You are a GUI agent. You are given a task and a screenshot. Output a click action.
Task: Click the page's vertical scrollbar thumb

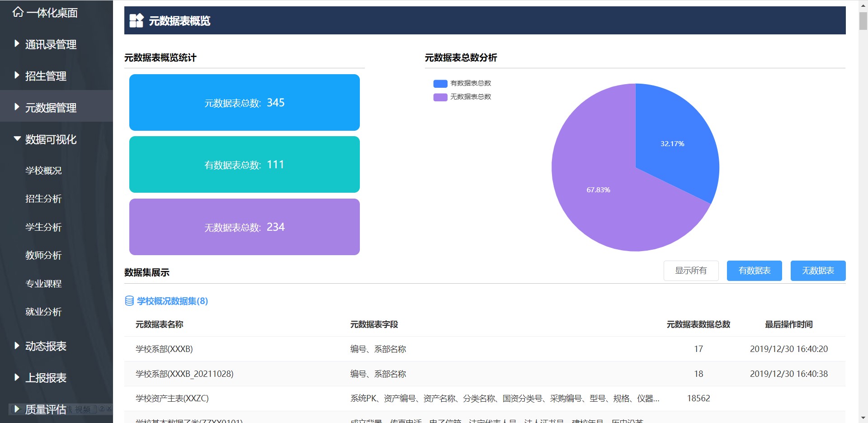coord(863,20)
